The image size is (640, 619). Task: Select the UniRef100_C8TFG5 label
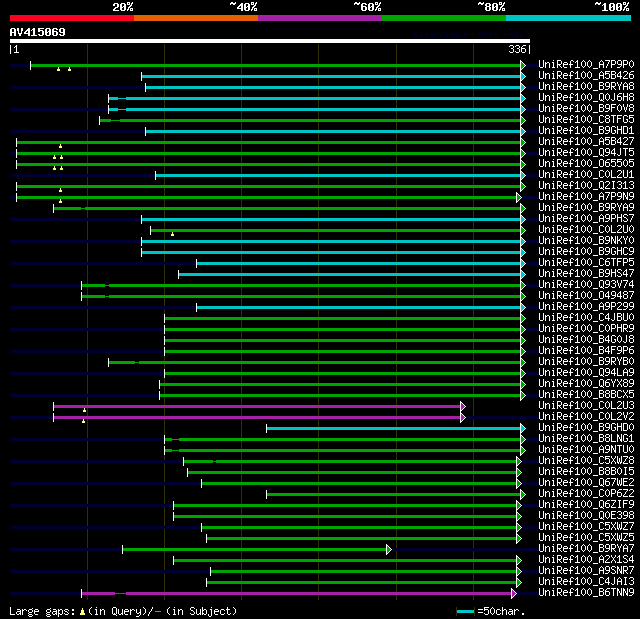586,120
